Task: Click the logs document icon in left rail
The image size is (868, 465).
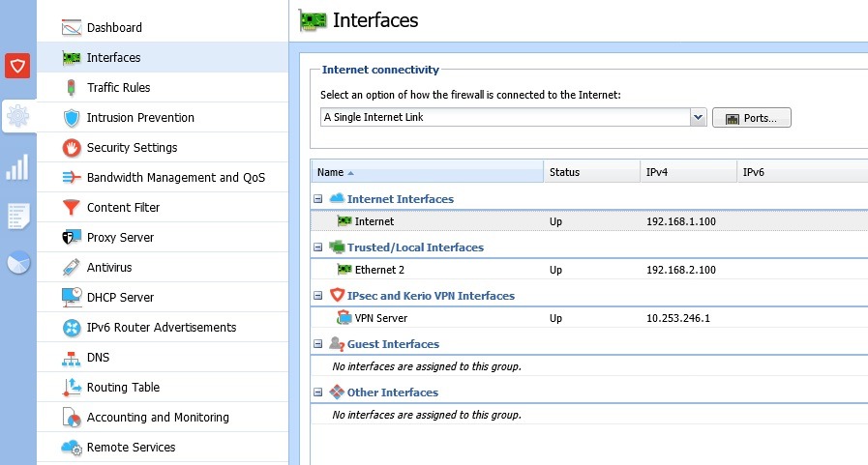Action: (x=17, y=217)
